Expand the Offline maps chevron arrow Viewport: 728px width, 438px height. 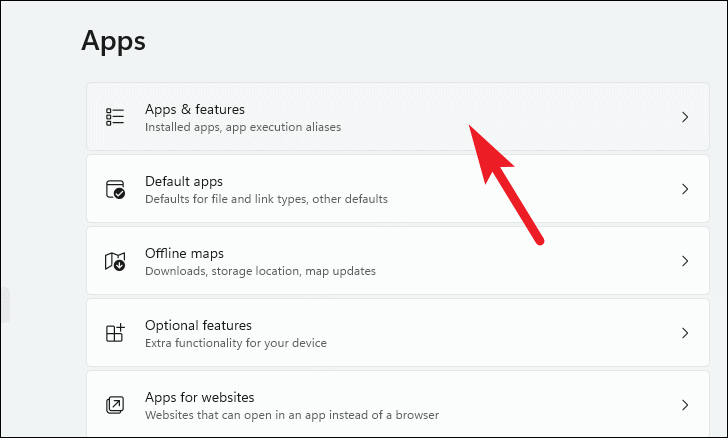(x=685, y=261)
